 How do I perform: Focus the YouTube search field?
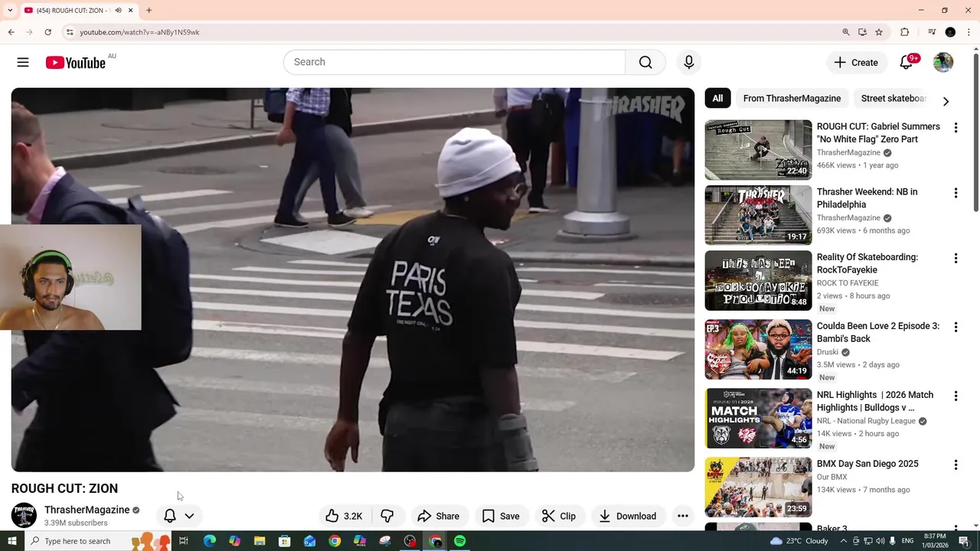[455, 62]
